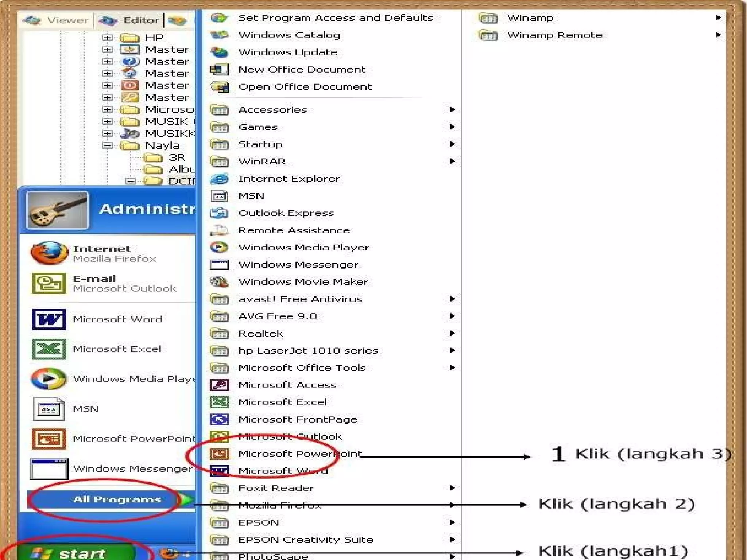Screen dimensions: 747x560
Task: Click the Administrator guitar profile picture
Action: pyautogui.click(x=58, y=210)
